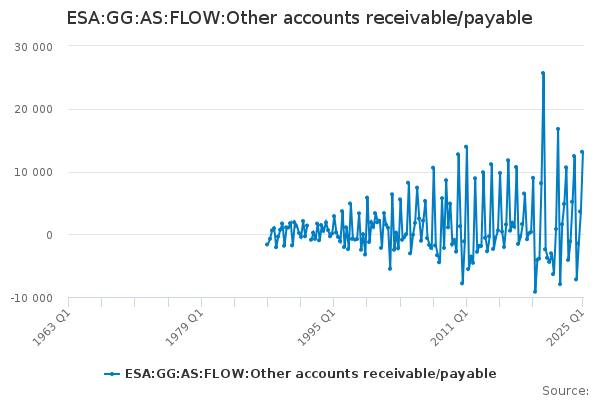This screenshot has height=400, width=600.
Task: Click the final data point of the series
Action: (x=582, y=152)
